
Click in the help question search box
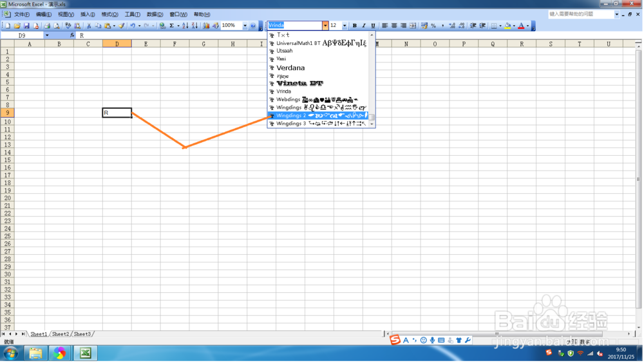point(582,14)
